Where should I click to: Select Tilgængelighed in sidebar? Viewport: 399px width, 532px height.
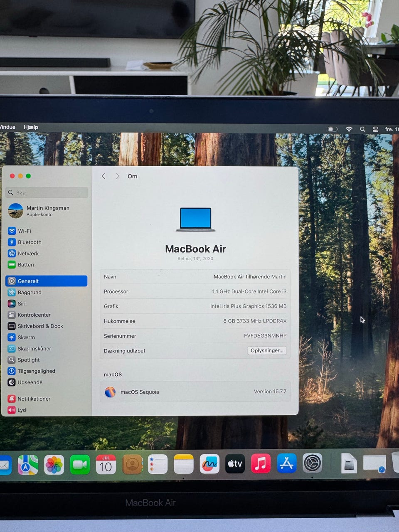tap(47, 371)
